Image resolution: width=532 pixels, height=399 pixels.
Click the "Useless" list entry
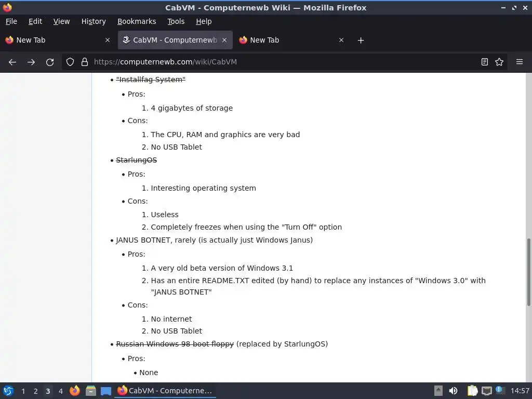click(x=165, y=215)
